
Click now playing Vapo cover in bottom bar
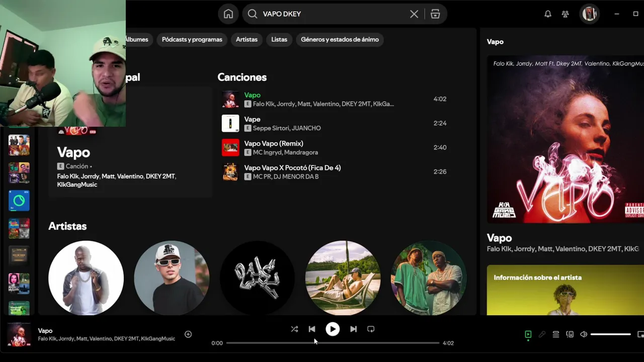(x=19, y=334)
